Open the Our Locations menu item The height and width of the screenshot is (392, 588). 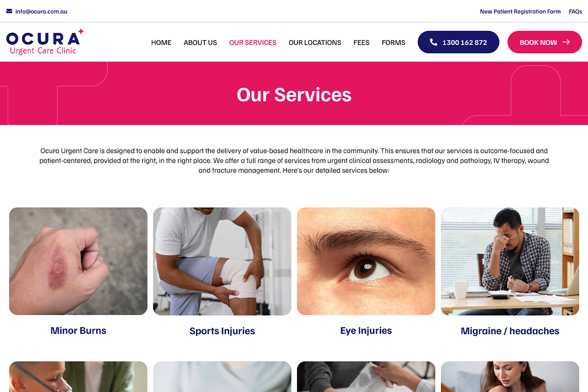pos(315,43)
